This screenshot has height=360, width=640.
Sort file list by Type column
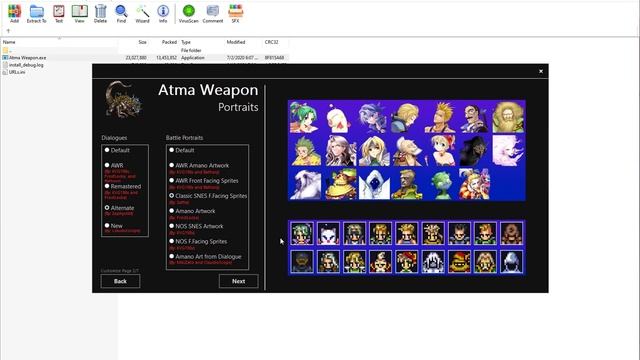[186, 42]
